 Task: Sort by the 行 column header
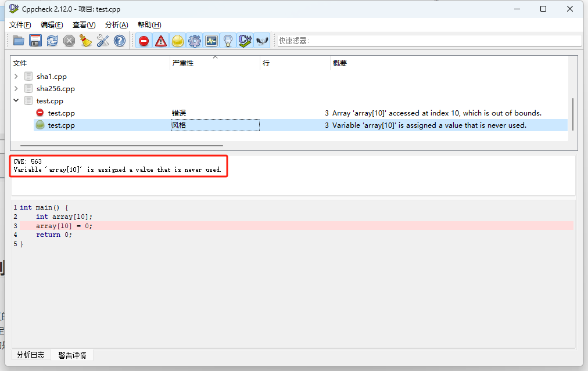pos(295,63)
